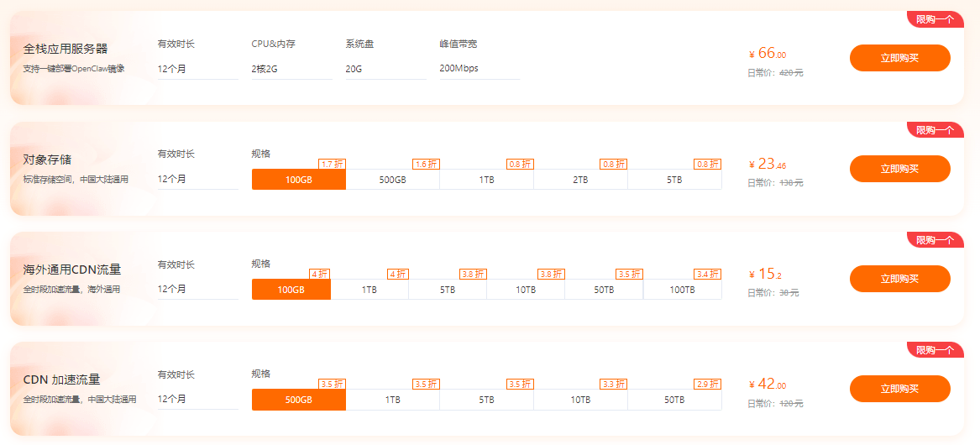Click the 2.9折 discount tag
980x445 pixels.
coord(708,385)
